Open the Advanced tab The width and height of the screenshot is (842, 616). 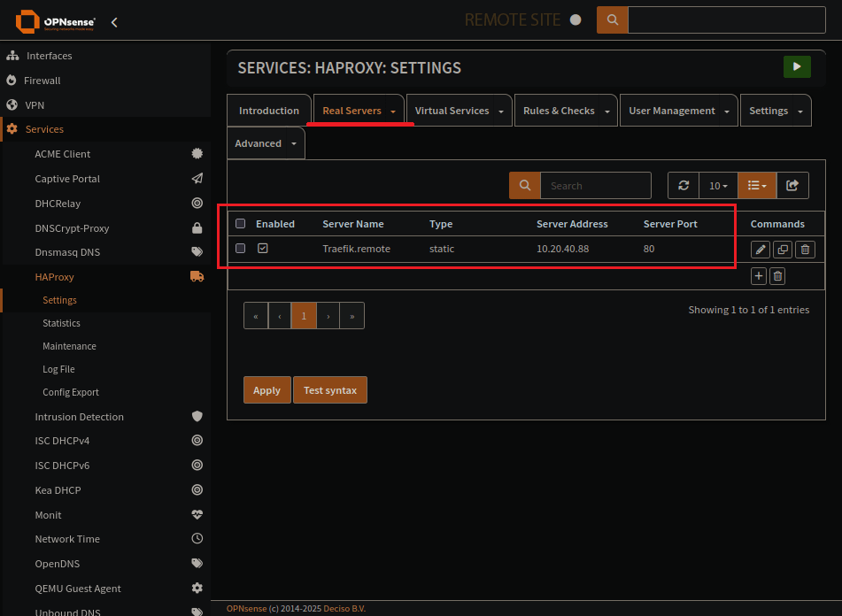point(258,143)
